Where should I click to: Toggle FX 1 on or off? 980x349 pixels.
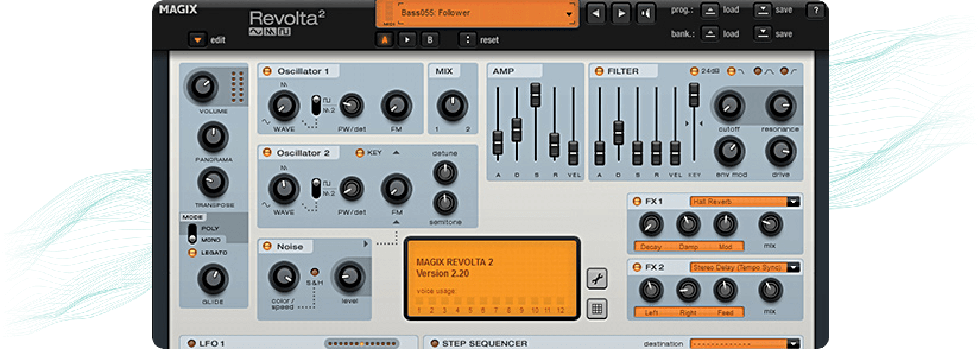[x=637, y=202]
